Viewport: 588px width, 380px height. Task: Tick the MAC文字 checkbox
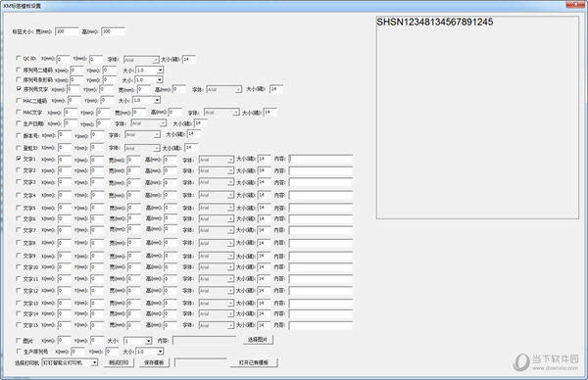point(18,112)
